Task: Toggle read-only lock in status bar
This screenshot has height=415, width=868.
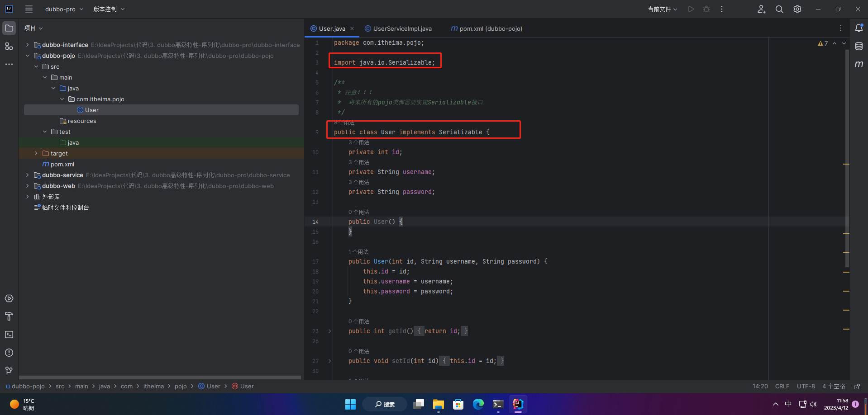Action: (x=857, y=387)
